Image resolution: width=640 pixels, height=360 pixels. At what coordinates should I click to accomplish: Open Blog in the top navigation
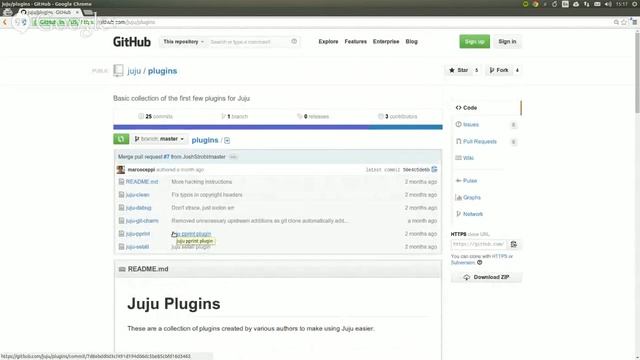point(411,42)
